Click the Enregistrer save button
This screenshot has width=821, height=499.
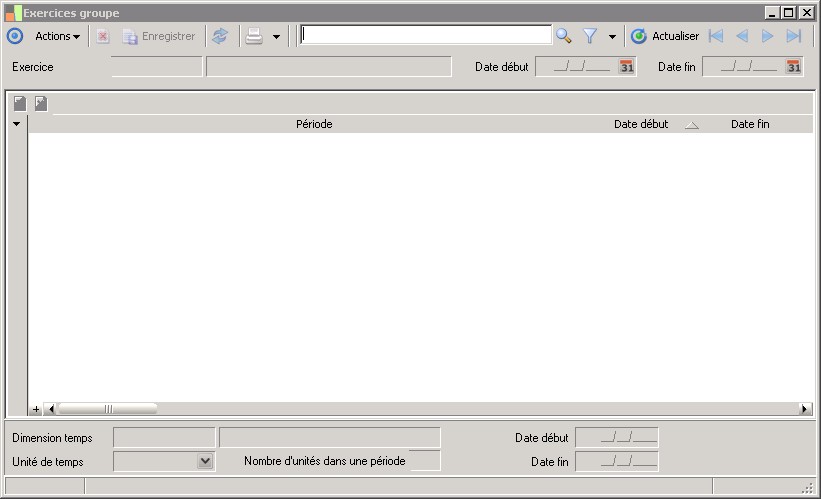click(159, 36)
